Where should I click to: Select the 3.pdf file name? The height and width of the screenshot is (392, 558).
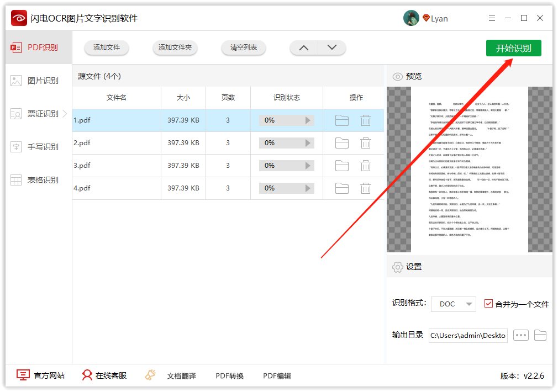(82, 166)
